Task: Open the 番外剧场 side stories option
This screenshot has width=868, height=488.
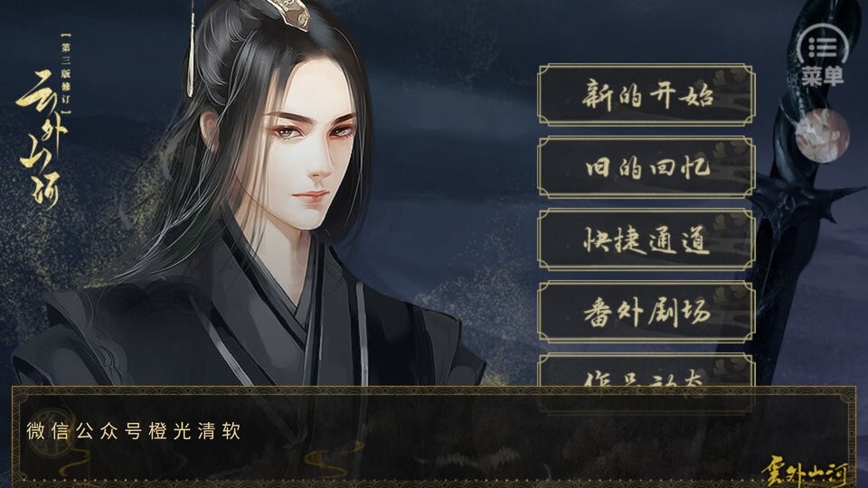Action: [x=646, y=312]
